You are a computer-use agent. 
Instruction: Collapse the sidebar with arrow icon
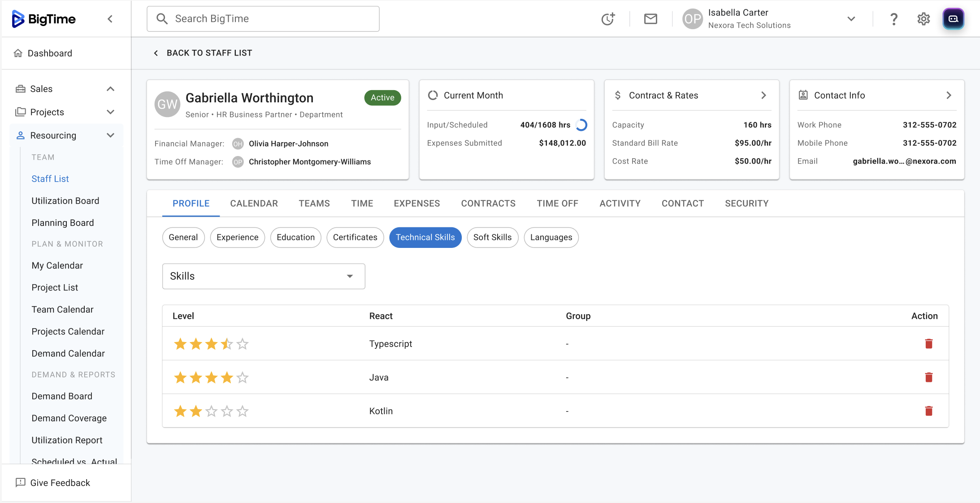point(110,19)
